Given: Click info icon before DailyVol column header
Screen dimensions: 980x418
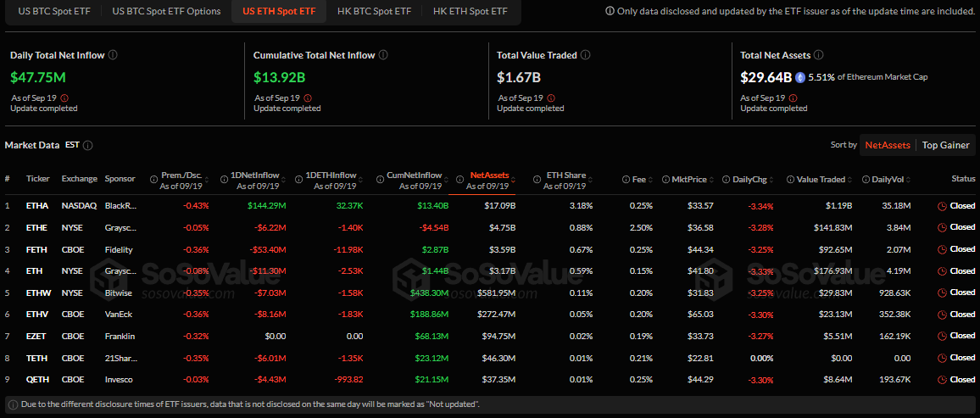Looking at the screenshot, I should pos(866,179).
